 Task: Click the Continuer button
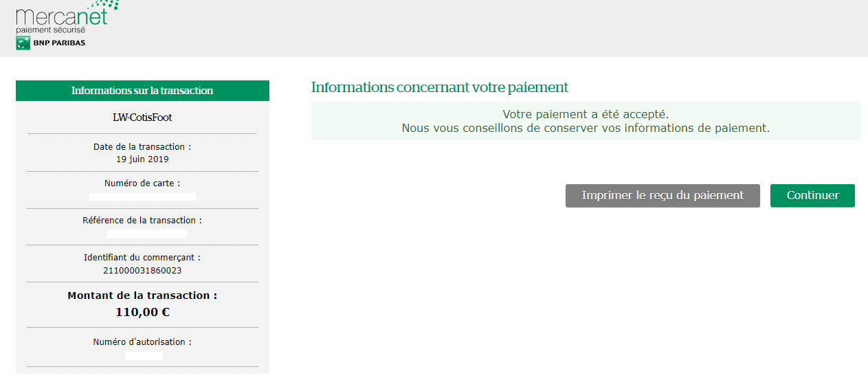(812, 195)
